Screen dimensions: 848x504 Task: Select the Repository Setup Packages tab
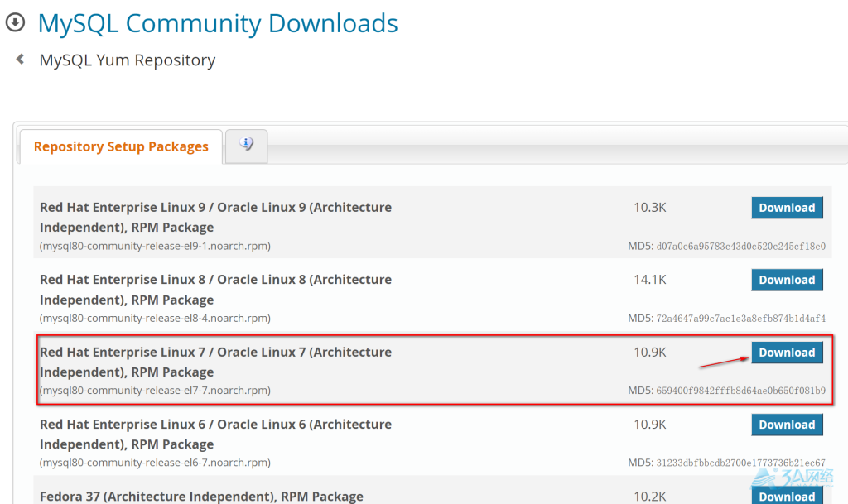click(121, 146)
